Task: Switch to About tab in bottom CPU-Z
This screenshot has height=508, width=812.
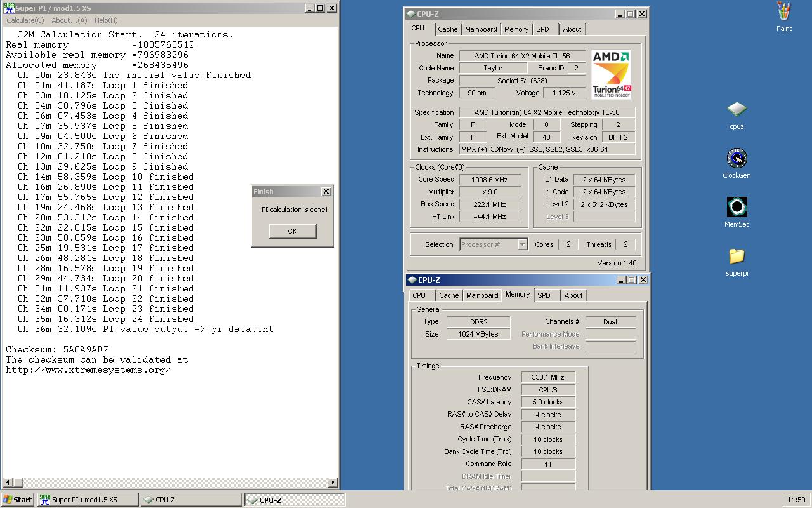Action: tap(573, 295)
